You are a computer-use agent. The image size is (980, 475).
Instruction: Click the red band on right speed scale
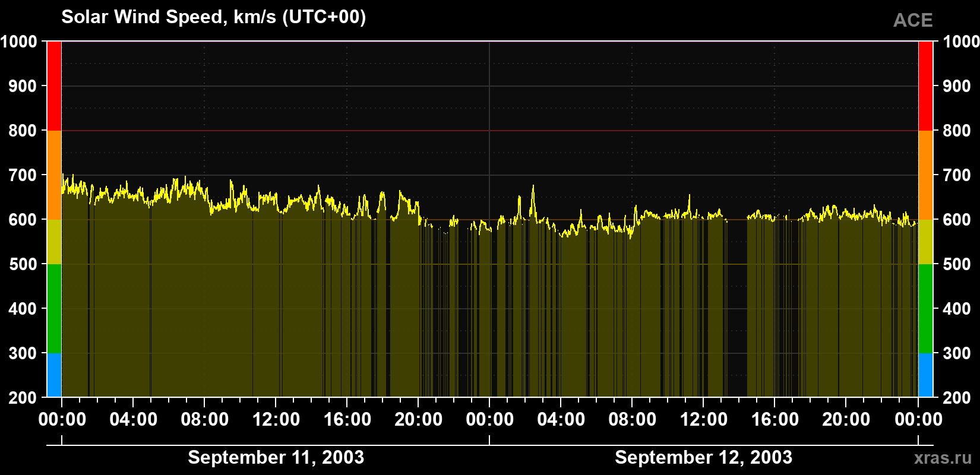926,86
